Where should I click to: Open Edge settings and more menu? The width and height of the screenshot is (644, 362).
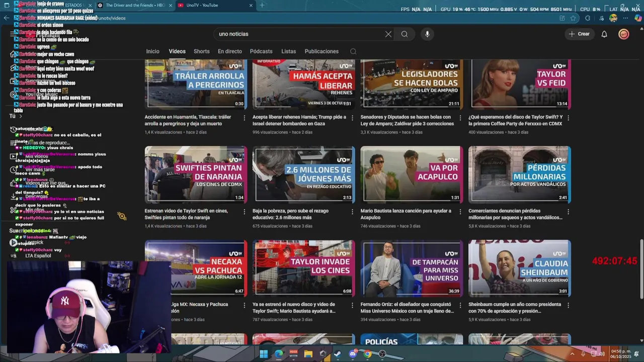point(625,18)
